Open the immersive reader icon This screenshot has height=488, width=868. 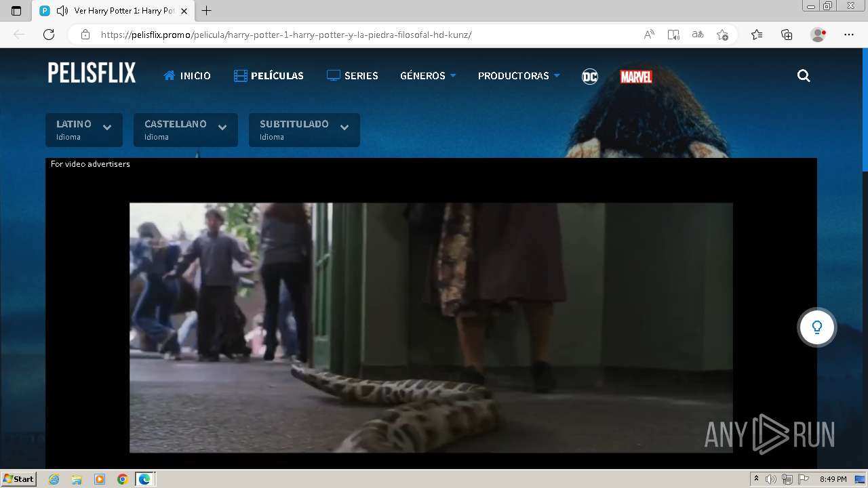tap(673, 35)
